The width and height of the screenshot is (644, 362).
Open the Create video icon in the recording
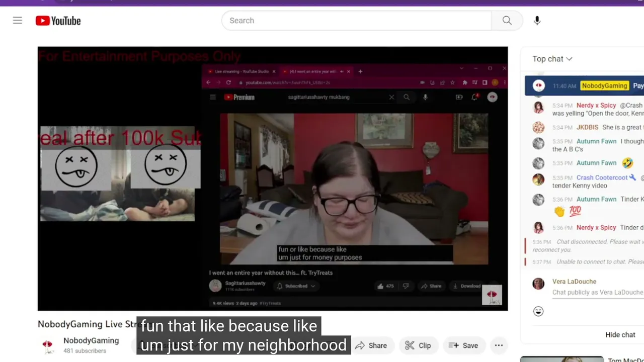[x=459, y=98]
